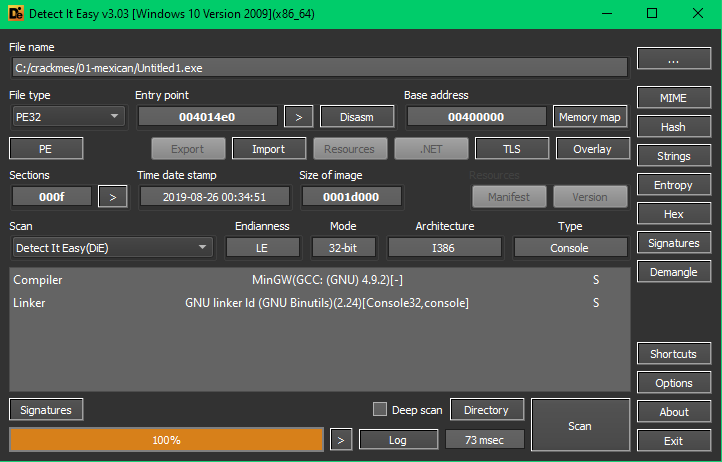Open the TLS information

512,148
